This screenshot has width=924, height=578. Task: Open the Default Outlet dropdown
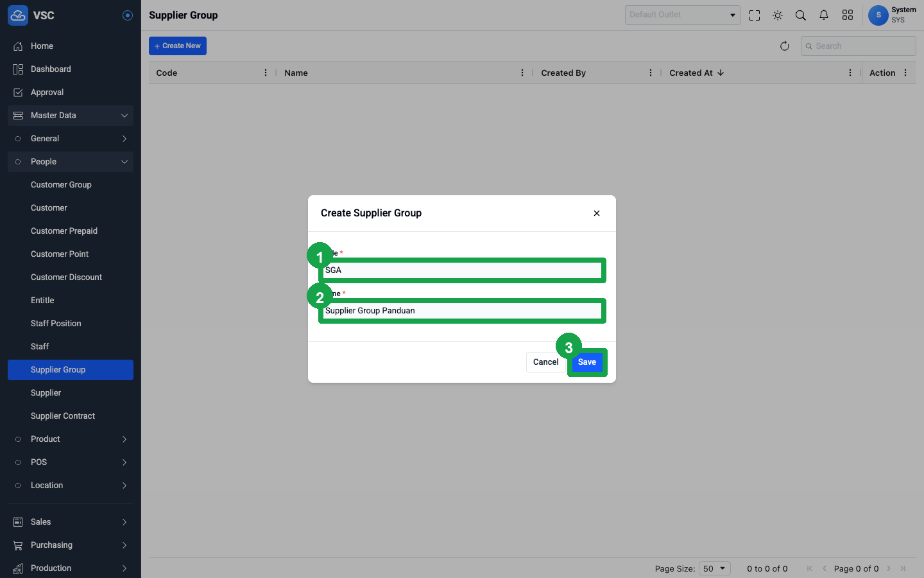tap(683, 15)
